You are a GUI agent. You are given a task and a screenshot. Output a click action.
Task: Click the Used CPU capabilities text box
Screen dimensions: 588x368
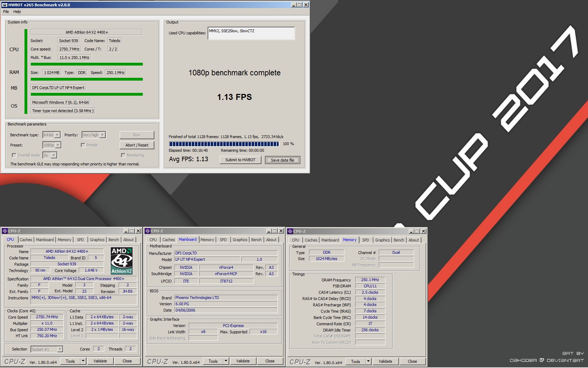pos(251,33)
